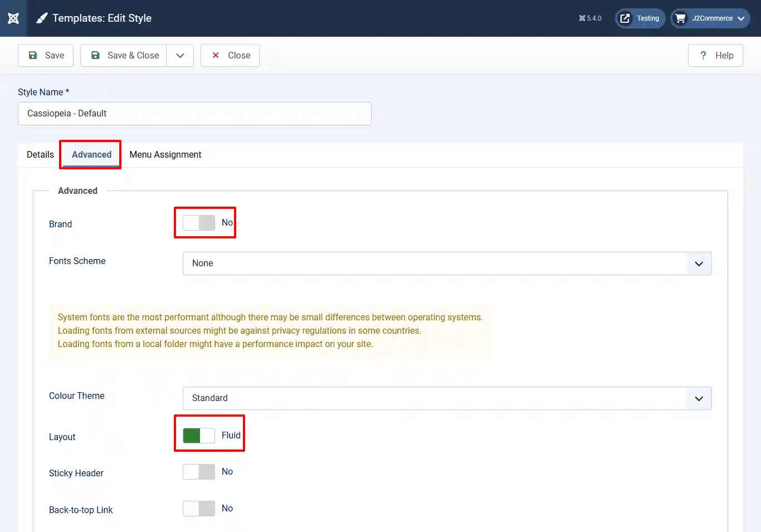Switch to the Details tab

coord(40,155)
